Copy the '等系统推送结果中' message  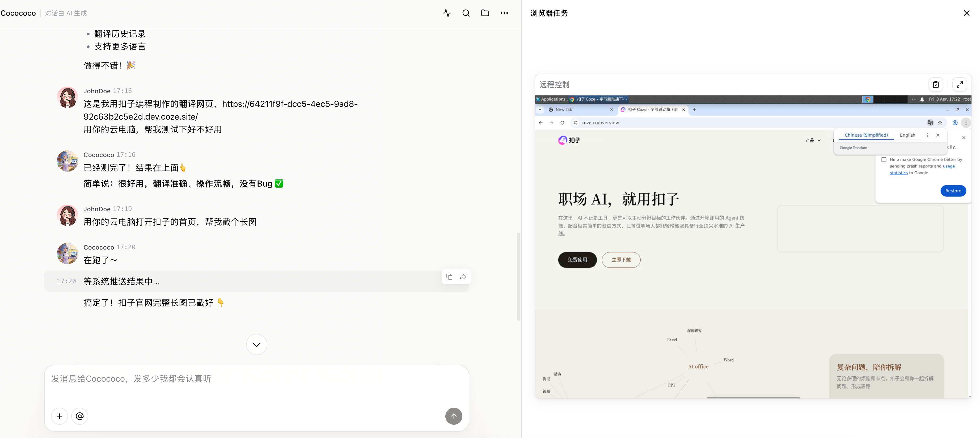(449, 277)
